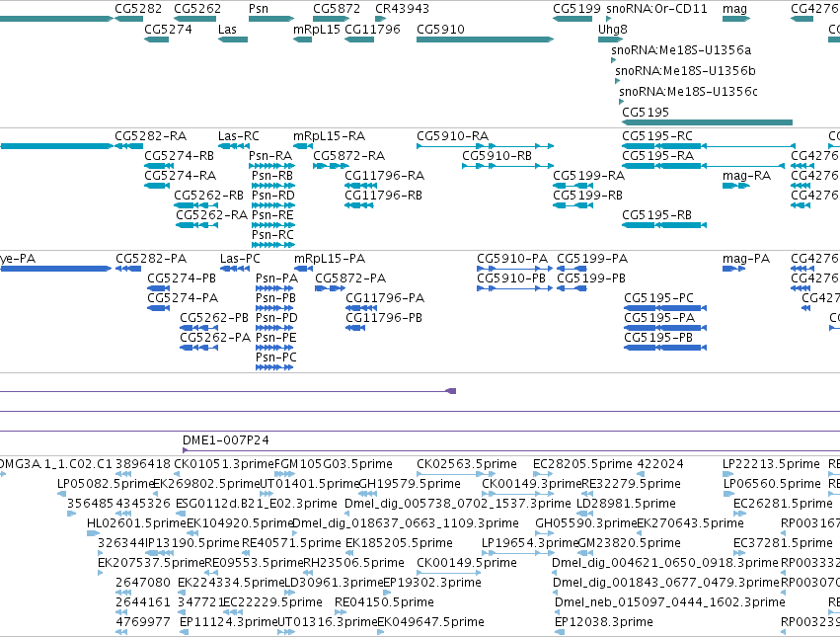
Task: Select transcript CG5910-RA glyph
Action: coord(485,146)
